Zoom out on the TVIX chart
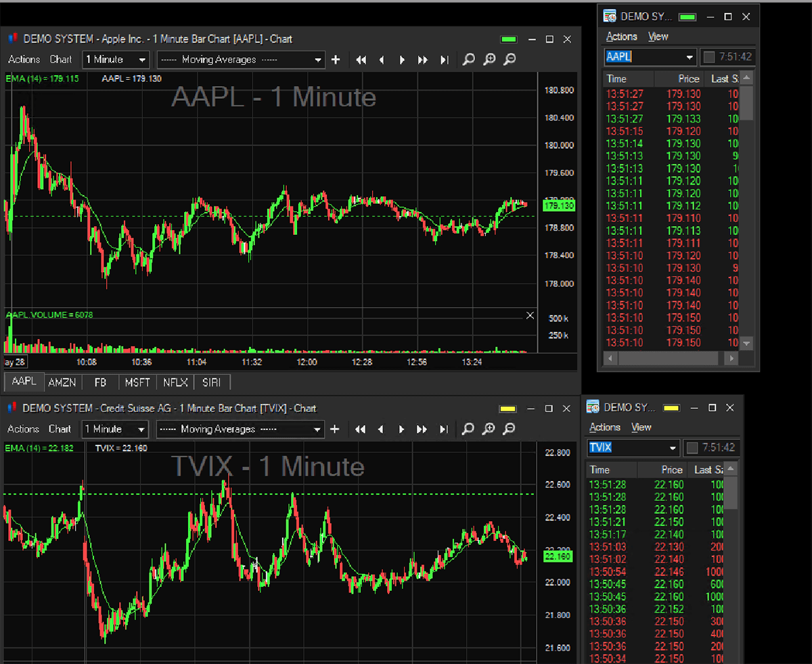 (x=510, y=429)
